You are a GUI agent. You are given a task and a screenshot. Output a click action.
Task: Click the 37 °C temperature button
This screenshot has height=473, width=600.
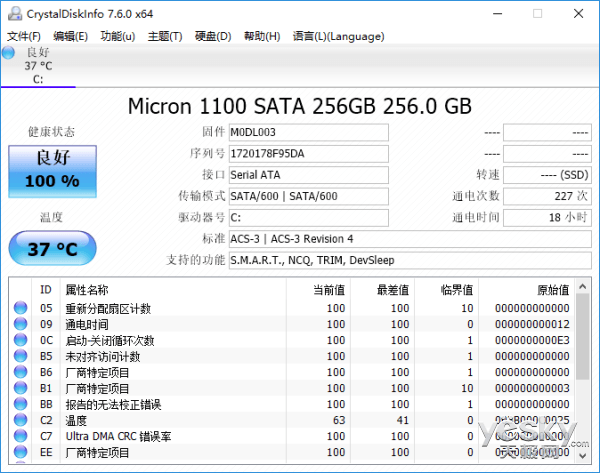[52, 248]
